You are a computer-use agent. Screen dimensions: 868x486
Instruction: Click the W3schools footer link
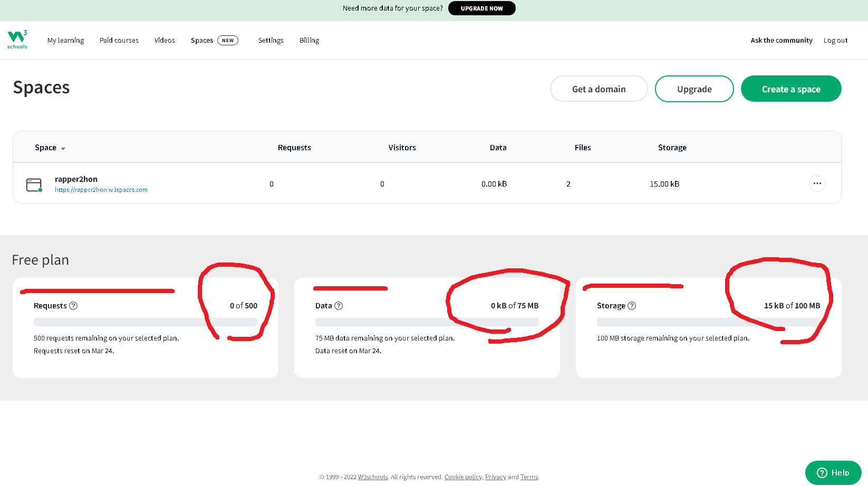coord(373,477)
